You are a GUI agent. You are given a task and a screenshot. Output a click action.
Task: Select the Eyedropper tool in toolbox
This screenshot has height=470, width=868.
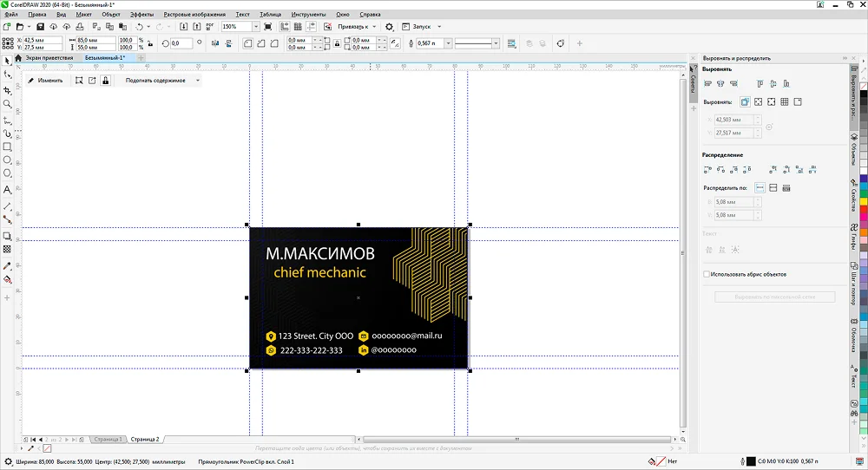point(8,265)
